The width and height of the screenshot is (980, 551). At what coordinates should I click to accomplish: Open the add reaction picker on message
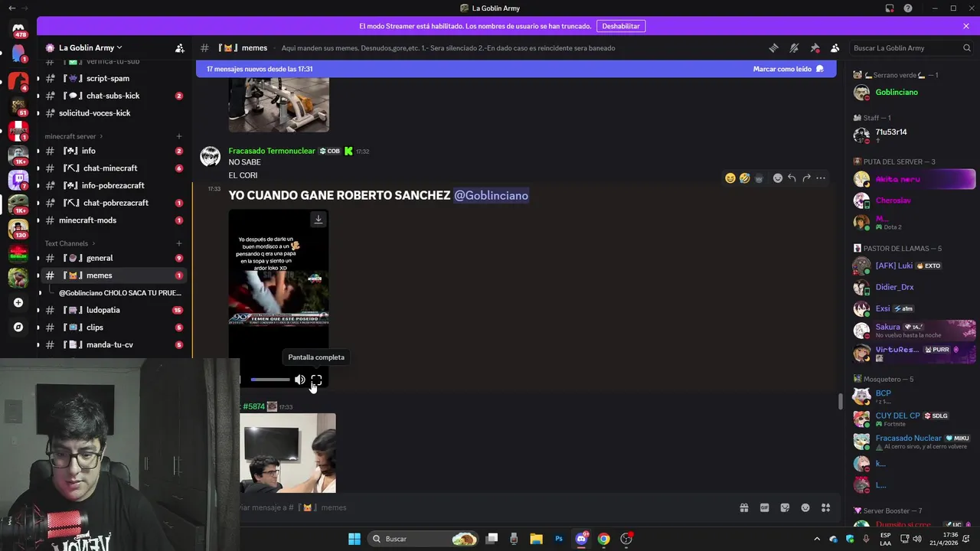coord(777,178)
